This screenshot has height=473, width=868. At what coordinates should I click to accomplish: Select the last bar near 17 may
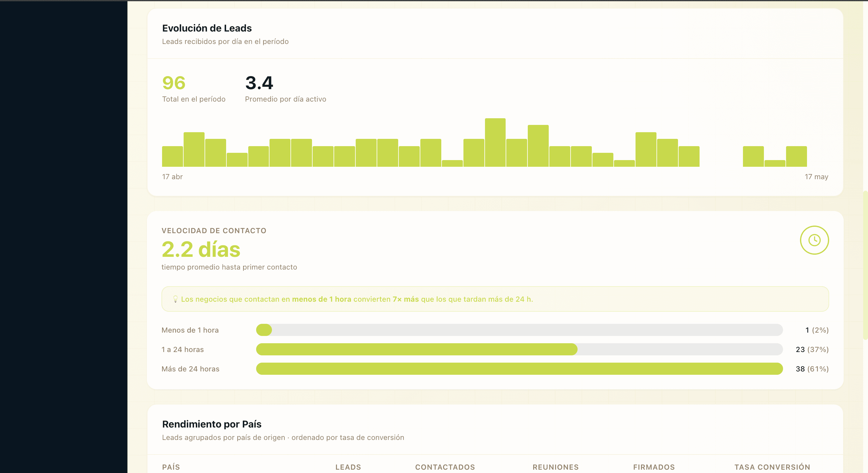pos(796,156)
